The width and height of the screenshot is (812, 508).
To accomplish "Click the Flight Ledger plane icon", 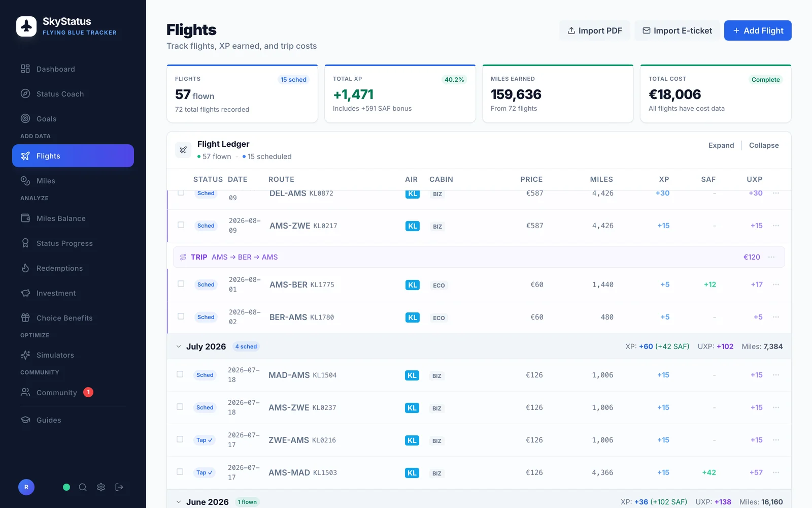I will coord(183,150).
